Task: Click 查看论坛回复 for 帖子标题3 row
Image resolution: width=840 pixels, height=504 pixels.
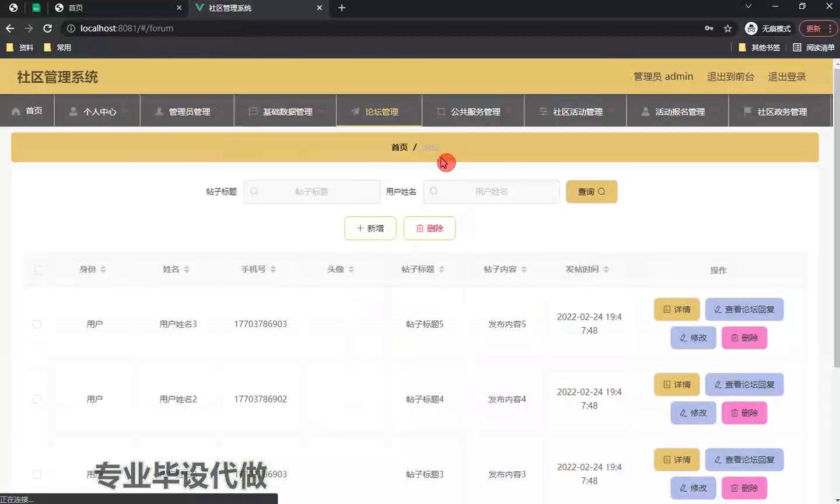Action: 744,460
